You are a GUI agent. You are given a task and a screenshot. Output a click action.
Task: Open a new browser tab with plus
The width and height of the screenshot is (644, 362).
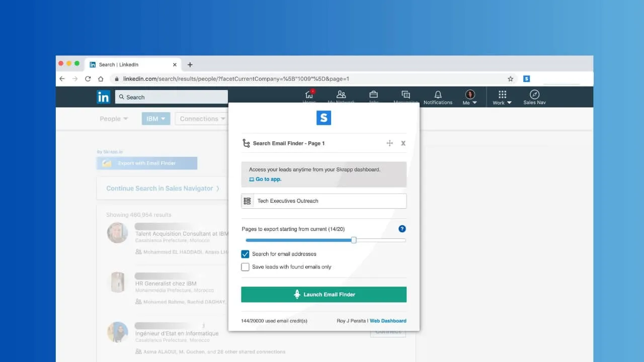(190, 64)
